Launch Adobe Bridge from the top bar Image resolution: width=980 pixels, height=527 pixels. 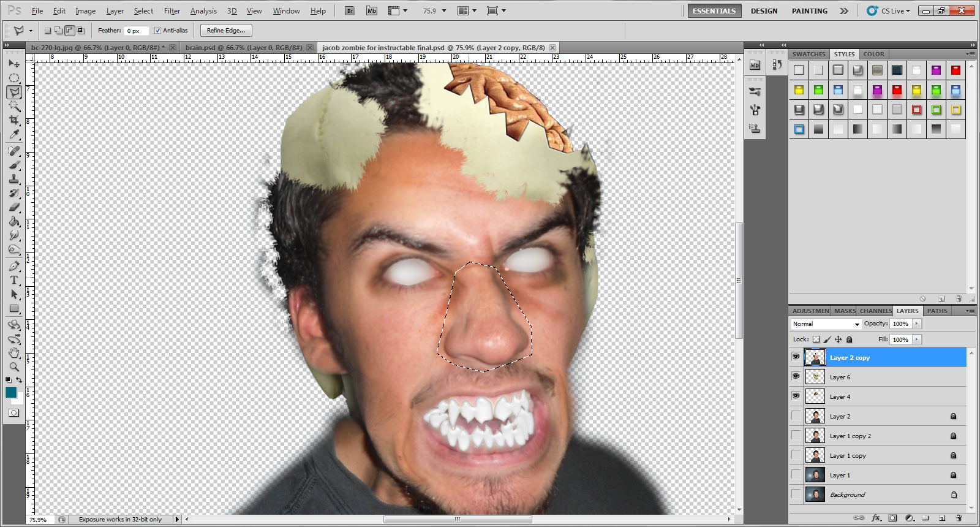tap(350, 11)
